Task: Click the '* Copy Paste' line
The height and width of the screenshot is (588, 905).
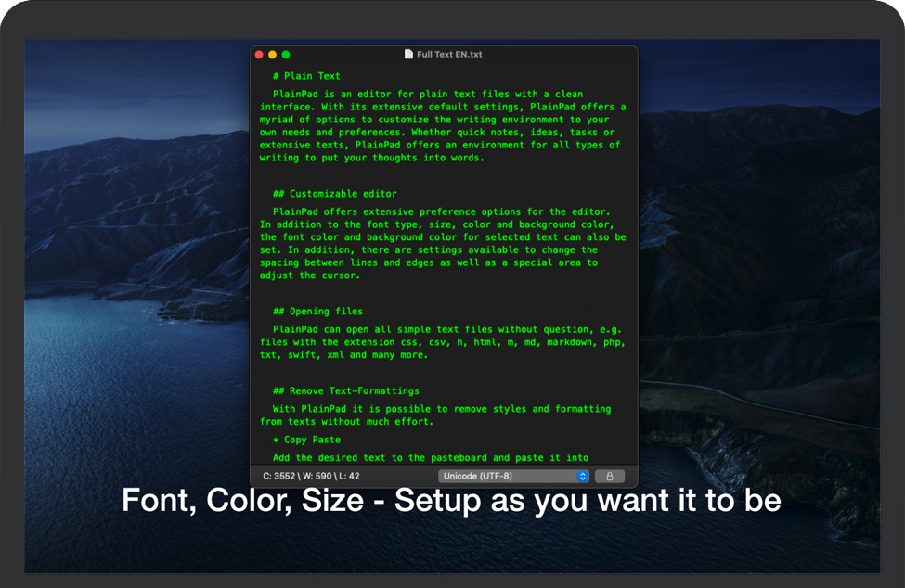Action: pos(306,440)
